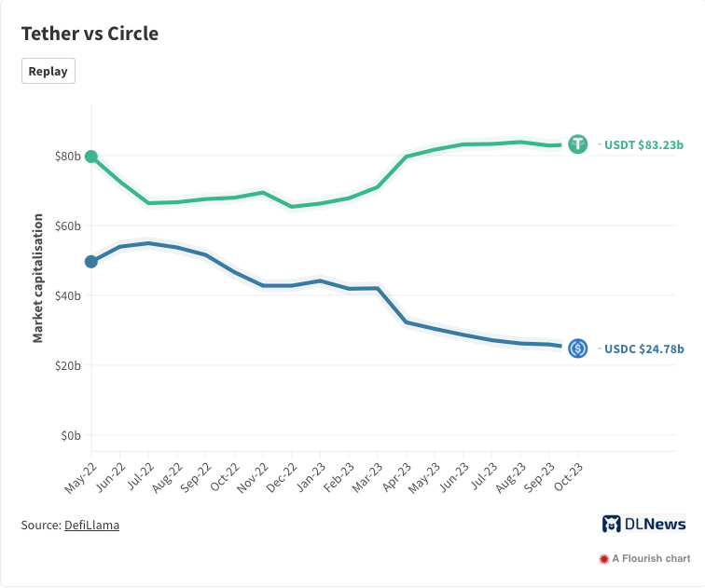Click the Market capitalisation axis title

point(38,278)
